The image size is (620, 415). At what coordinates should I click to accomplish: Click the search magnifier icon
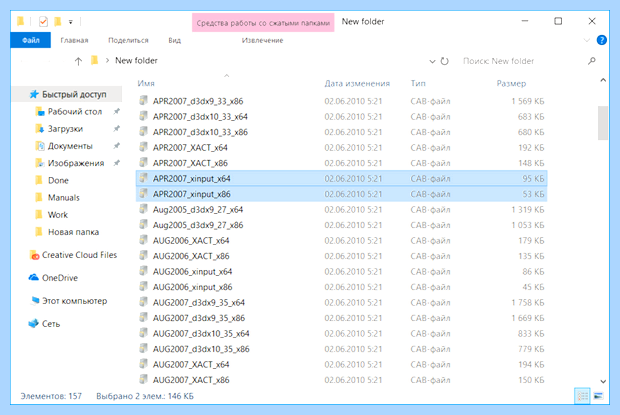[x=592, y=61]
